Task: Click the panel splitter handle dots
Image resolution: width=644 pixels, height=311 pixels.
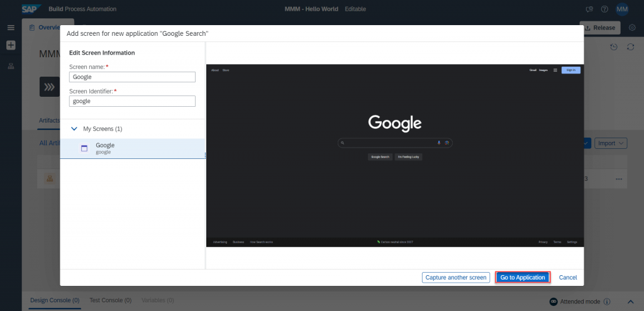Action: 205,155
